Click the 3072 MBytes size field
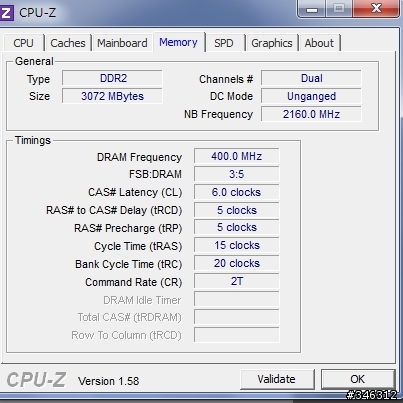The image size is (403, 403). coord(112,96)
